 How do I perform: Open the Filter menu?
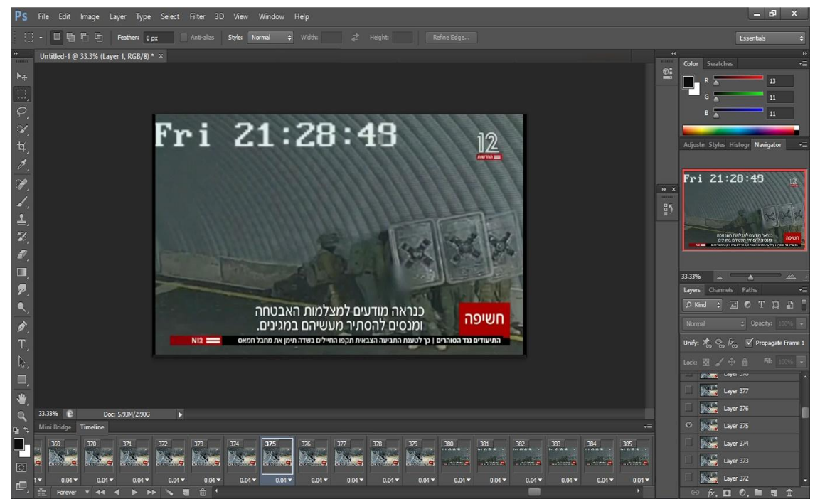coord(197,16)
